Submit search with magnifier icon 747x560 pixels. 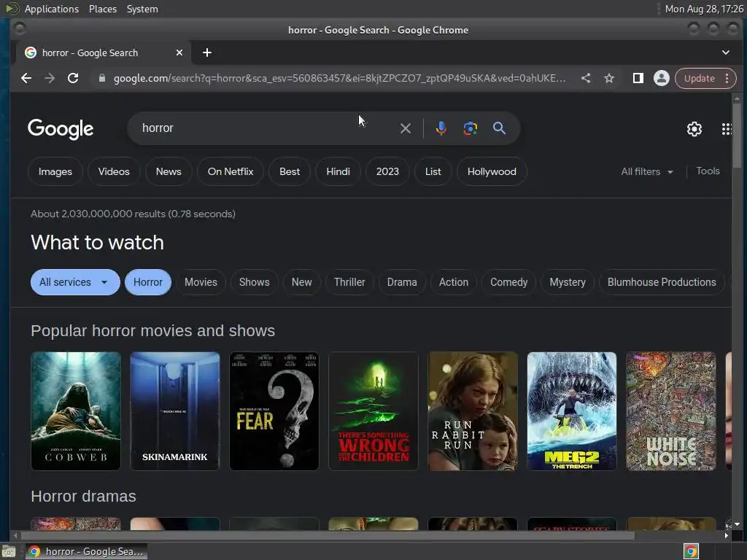click(499, 128)
